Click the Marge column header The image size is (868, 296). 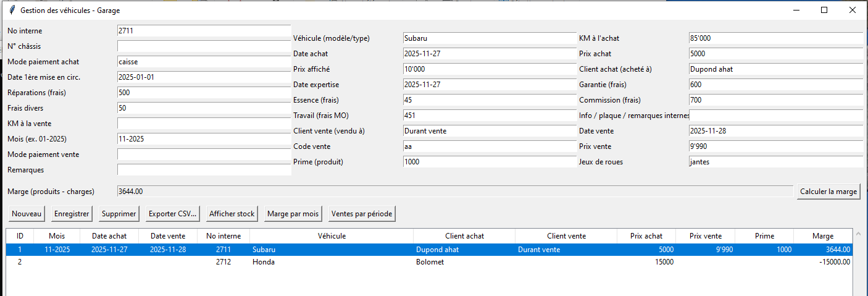[x=822, y=236]
